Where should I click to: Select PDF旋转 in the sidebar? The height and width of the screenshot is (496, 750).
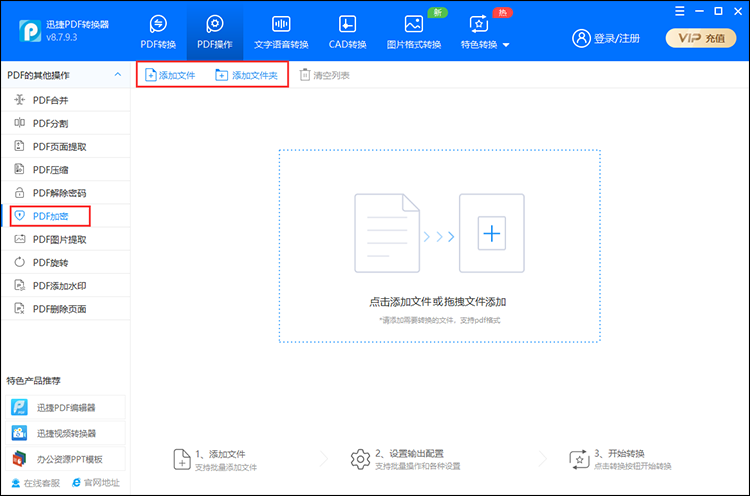coord(66,263)
